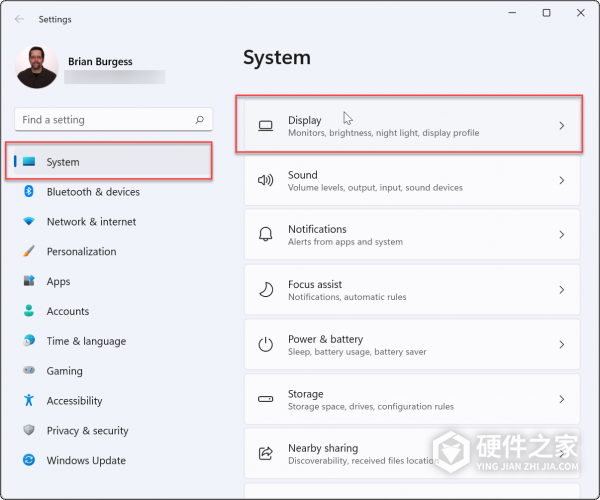This screenshot has width=600, height=500.
Task: Expand Sound settings chevron
Action: coord(561,180)
